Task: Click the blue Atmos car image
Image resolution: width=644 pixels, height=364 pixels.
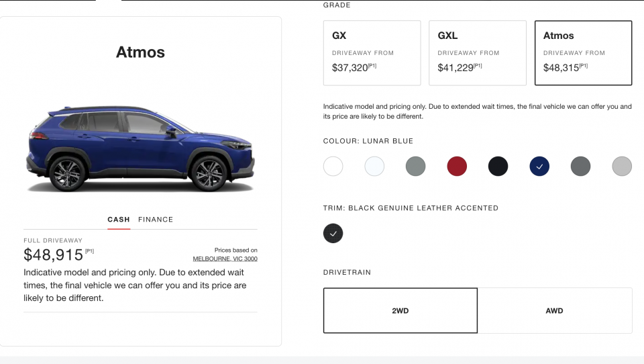Action: (141, 148)
